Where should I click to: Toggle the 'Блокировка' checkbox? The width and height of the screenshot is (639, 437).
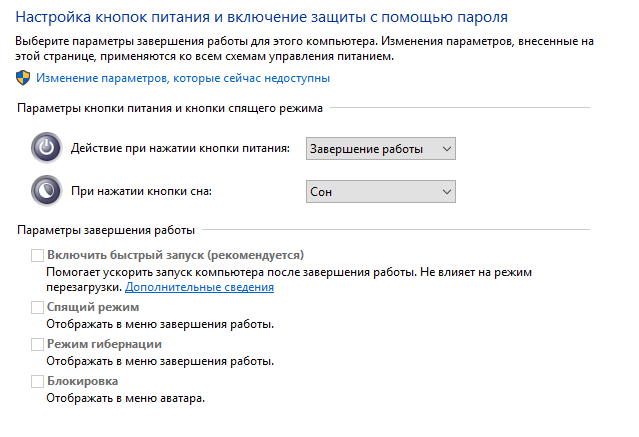click(37, 381)
